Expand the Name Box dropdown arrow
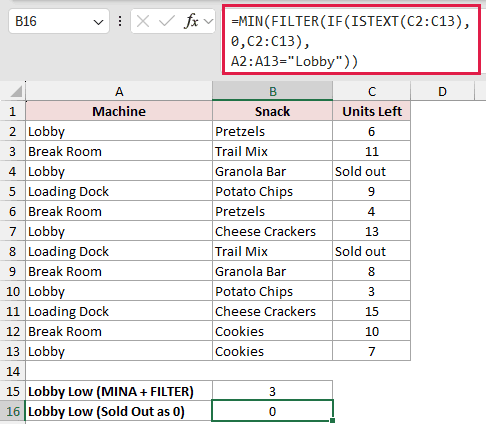This screenshot has width=486, height=424. coord(98,22)
